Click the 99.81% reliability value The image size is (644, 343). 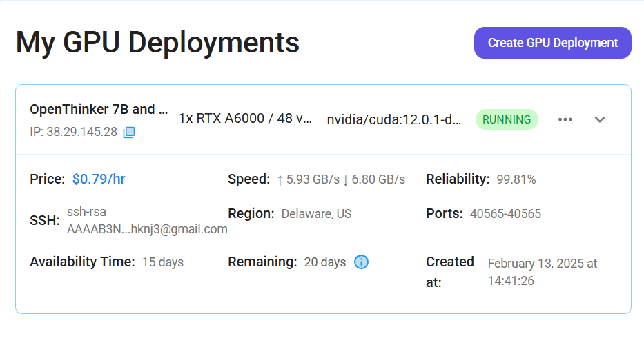pos(516,179)
